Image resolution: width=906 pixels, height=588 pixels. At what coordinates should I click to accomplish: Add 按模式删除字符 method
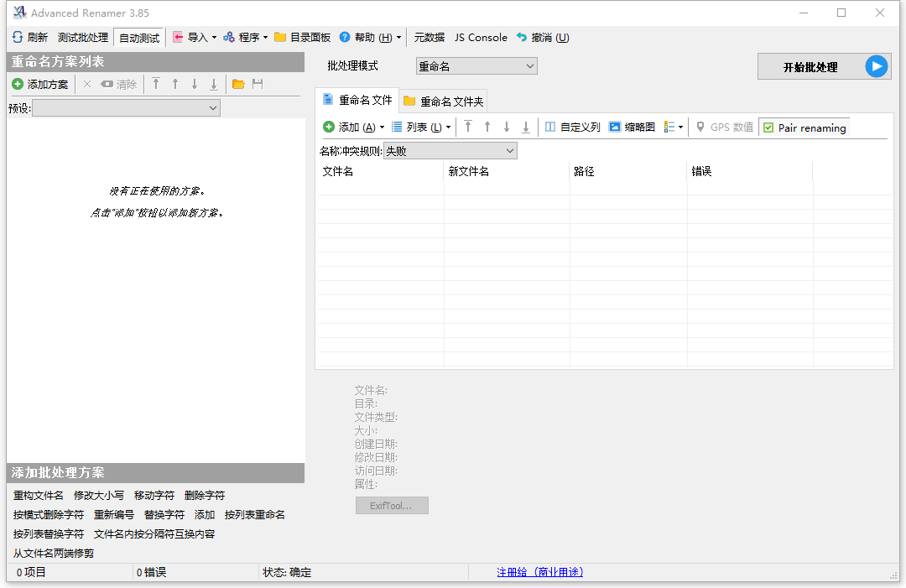(x=49, y=515)
